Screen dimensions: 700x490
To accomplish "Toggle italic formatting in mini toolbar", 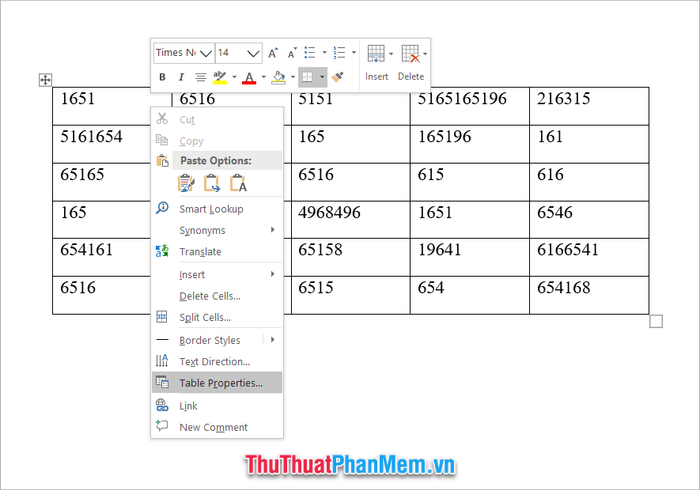I will tap(181, 77).
